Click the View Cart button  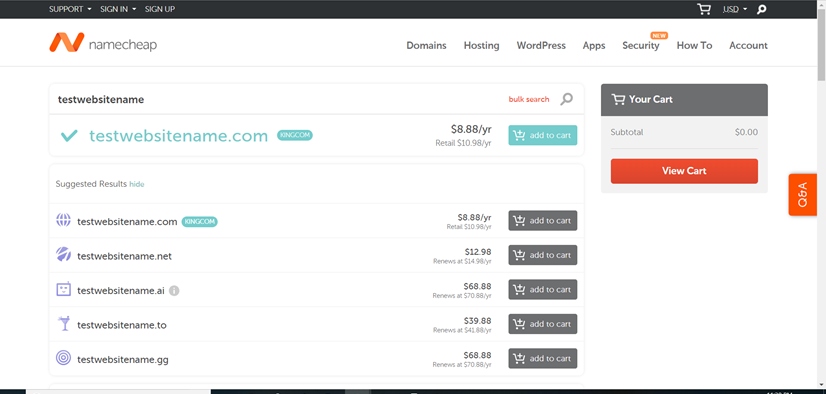point(684,171)
